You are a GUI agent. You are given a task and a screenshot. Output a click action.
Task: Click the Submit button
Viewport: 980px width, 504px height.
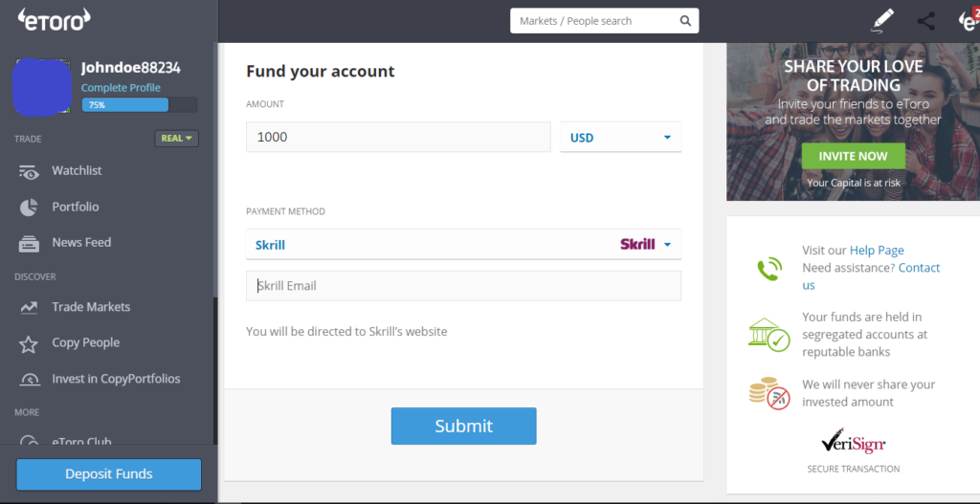pyautogui.click(x=464, y=426)
